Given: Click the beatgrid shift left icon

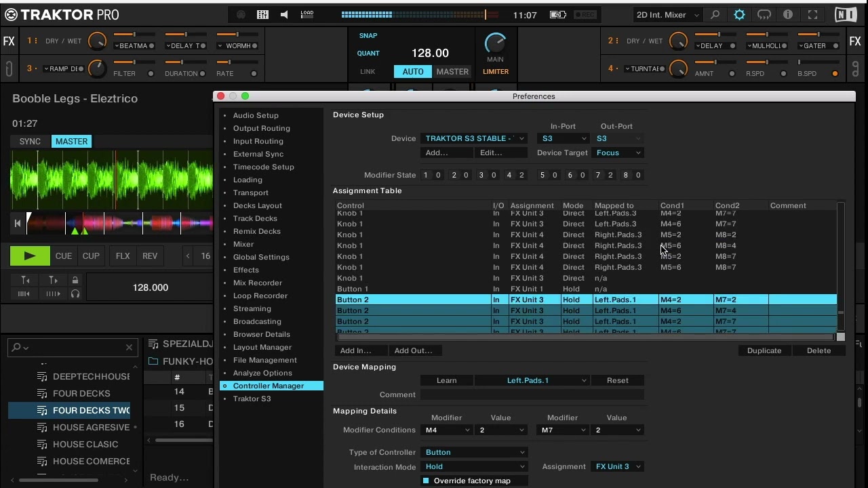Looking at the screenshot, I should click(x=24, y=293).
